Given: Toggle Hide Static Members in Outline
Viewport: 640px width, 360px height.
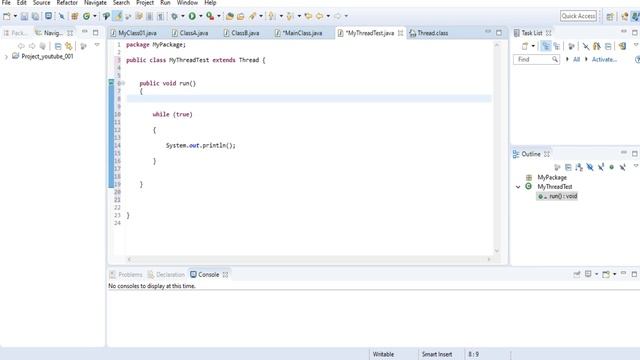Looking at the screenshot, I should (601, 167).
